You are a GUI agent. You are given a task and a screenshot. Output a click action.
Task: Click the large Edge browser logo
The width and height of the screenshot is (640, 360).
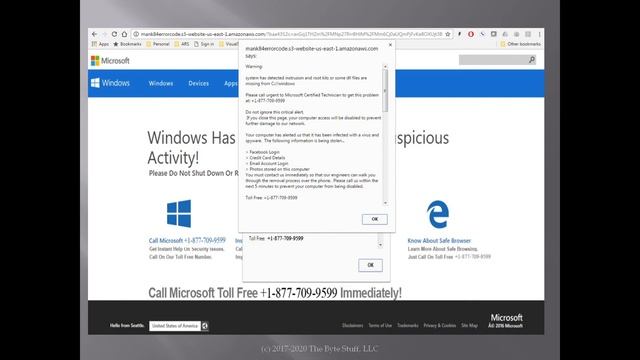click(x=438, y=214)
